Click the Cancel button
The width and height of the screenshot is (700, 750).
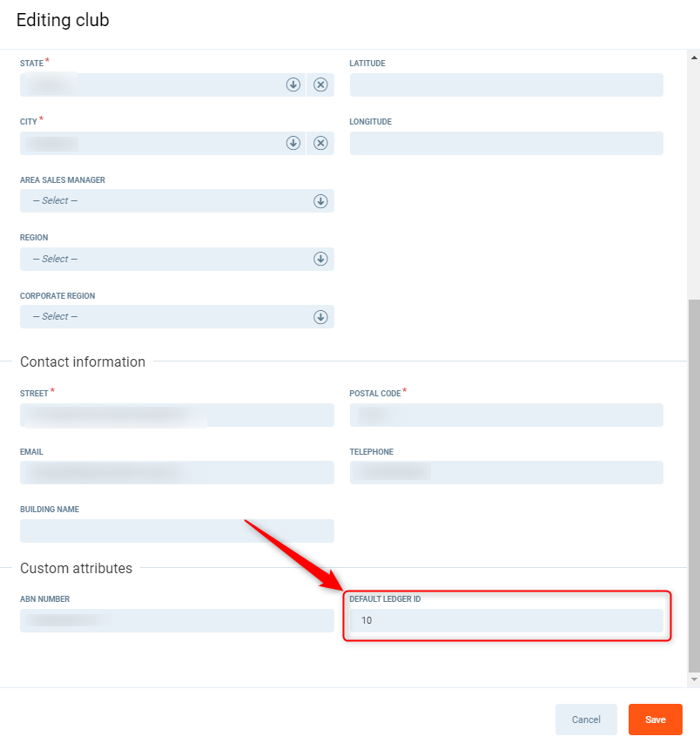click(586, 720)
